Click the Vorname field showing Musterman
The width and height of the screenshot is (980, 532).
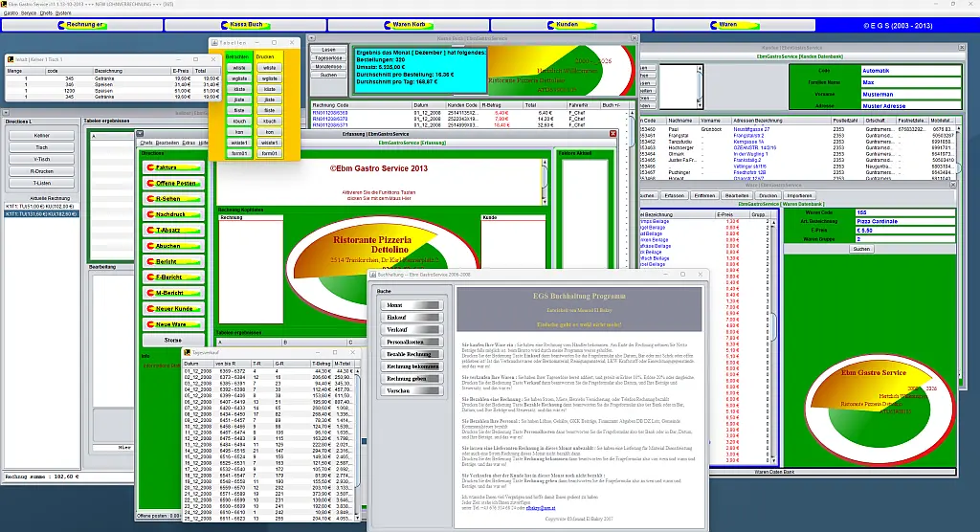tap(911, 95)
